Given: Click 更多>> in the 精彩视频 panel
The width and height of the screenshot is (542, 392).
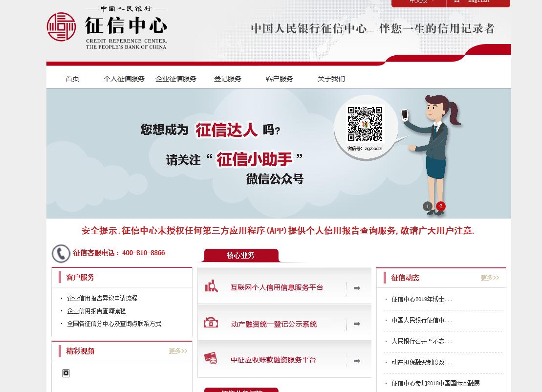Looking at the screenshot, I should pyautogui.click(x=178, y=351).
